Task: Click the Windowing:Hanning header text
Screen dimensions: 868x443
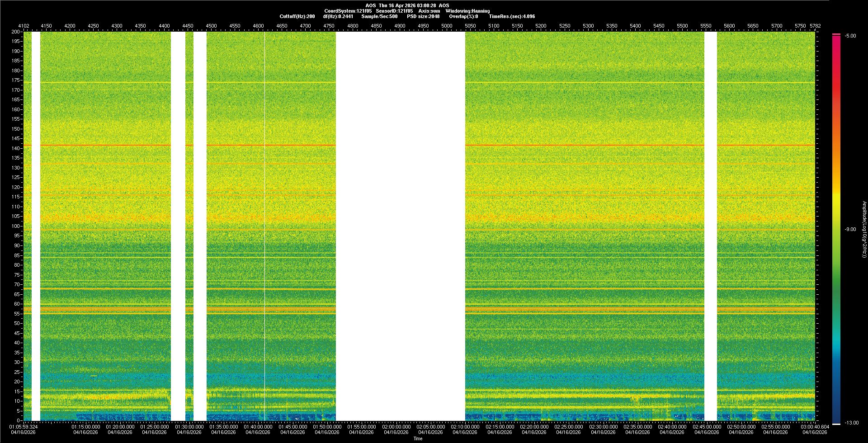Action: [467, 11]
